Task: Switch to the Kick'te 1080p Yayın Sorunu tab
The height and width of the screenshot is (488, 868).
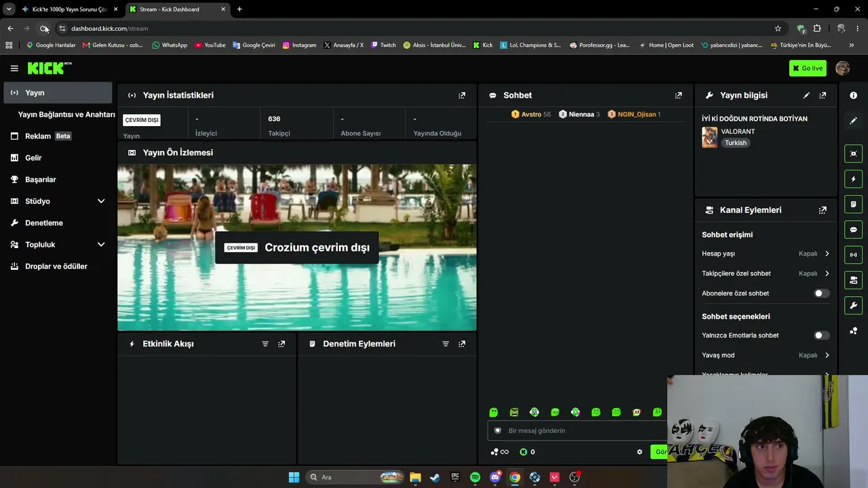Action: coord(69,9)
